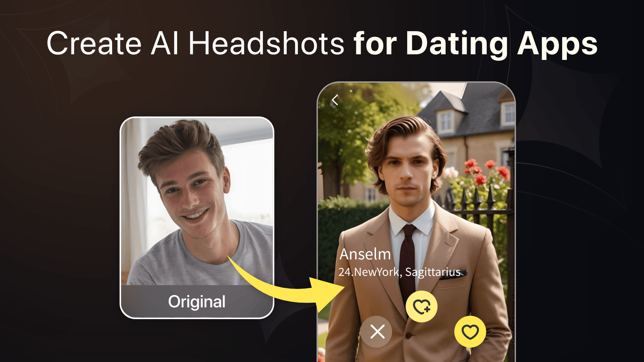Click the word 'Headshots' in the title
The width and height of the screenshot is (644, 362).
click(266, 44)
